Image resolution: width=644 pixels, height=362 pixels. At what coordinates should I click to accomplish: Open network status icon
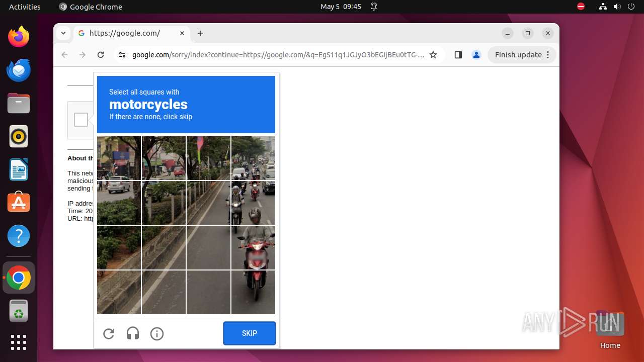tap(603, 7)
